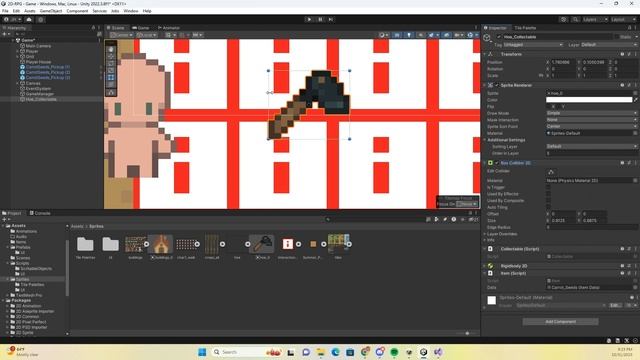
Task: Open the GameObject menu
Action: point(51,11)
